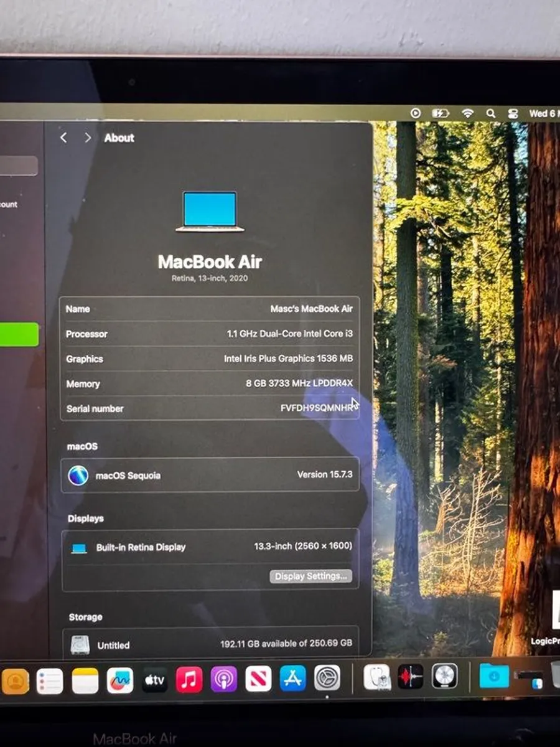Click the search field in Settings sidebar
The width and height of the screenshot is (560, 747).
point(19,166)
